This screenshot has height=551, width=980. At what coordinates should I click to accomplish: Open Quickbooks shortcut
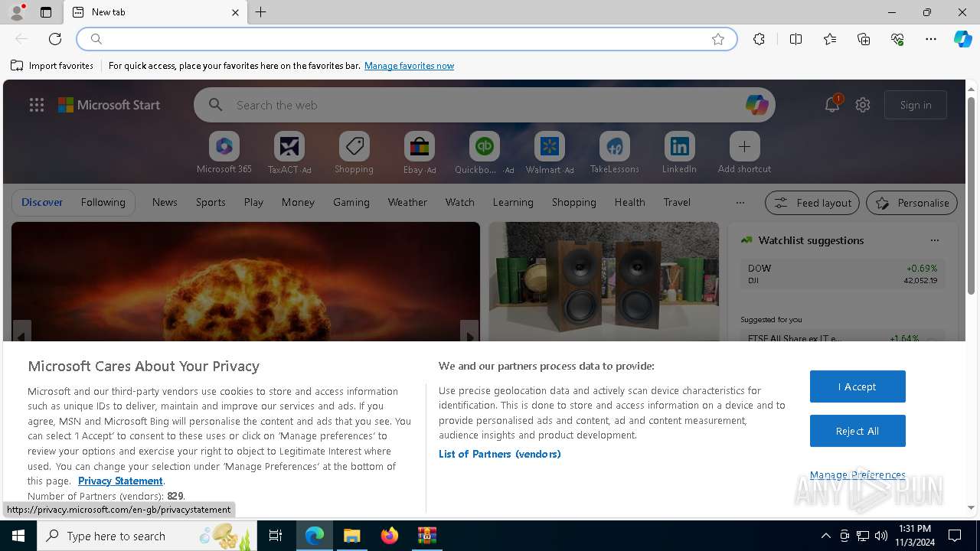(485, 152)
